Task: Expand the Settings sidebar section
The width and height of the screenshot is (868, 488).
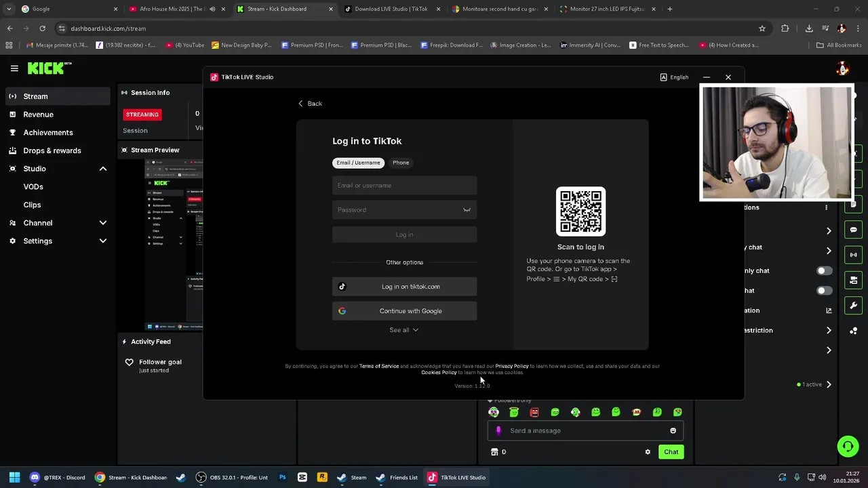Action: [x=103, y=241]
